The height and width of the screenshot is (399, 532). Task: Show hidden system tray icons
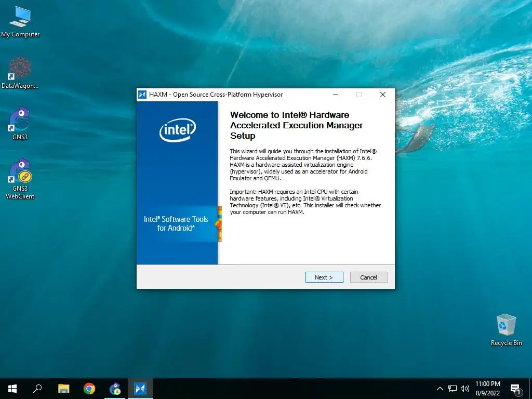tap(440, 389)
